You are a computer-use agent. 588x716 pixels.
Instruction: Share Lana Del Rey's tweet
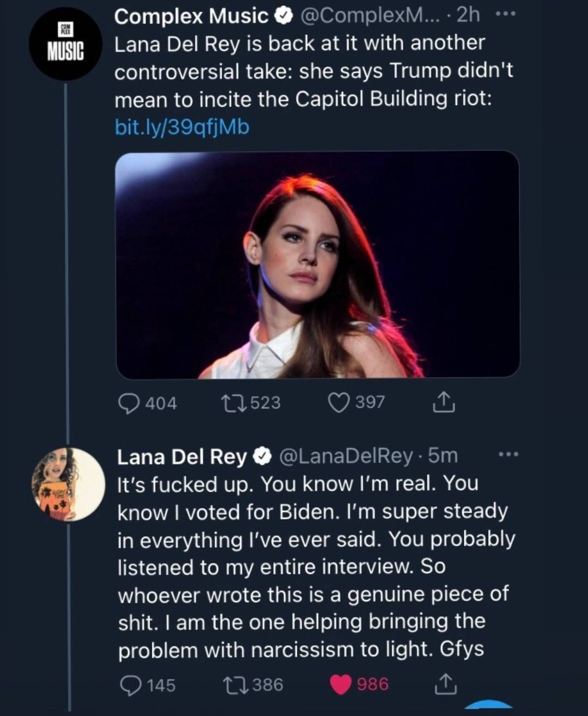pos(445,685)
